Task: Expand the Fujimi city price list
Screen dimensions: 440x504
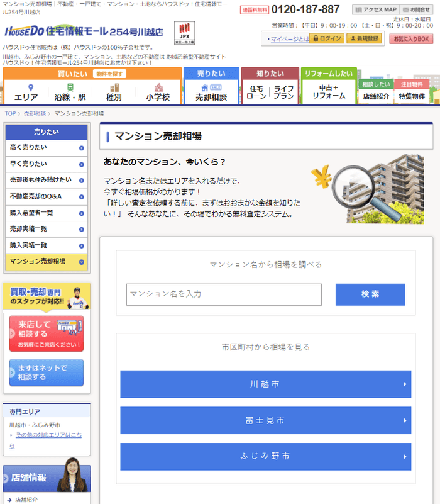Action: (265, 420)
